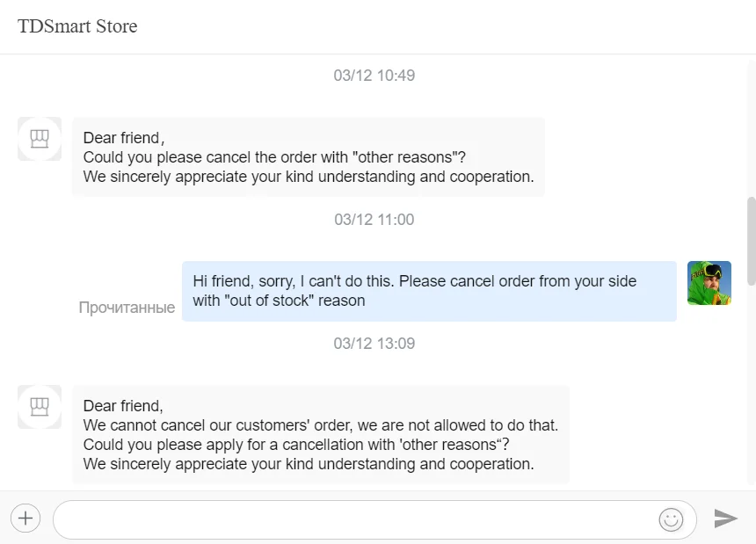The image size is (756, 544).
Task: Select your "out of stock" reply bubble
Action: tap(429, 291)
